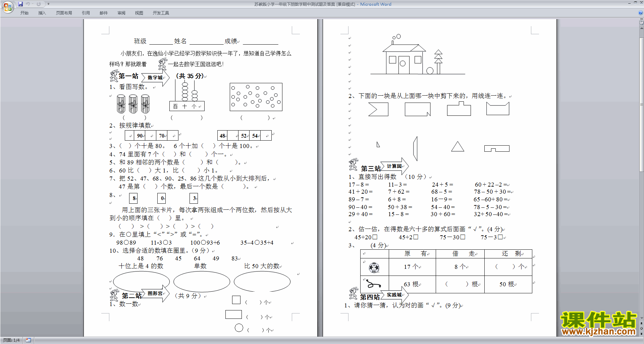Click the text 班级 at page top
Viewport: 644px width, 344px height.
coord(140,41)
